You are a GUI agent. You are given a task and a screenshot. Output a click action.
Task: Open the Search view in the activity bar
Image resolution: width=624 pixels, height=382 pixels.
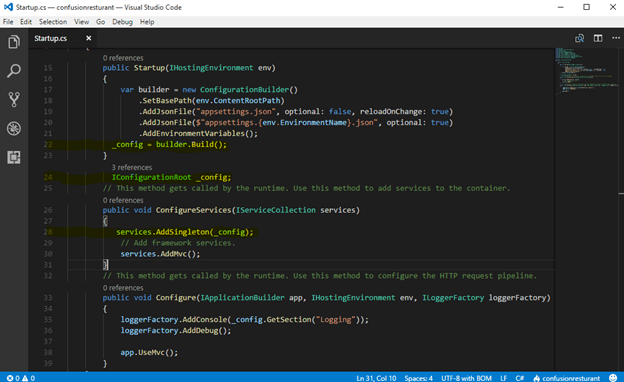pyautogui.click(x=14, y=71)
